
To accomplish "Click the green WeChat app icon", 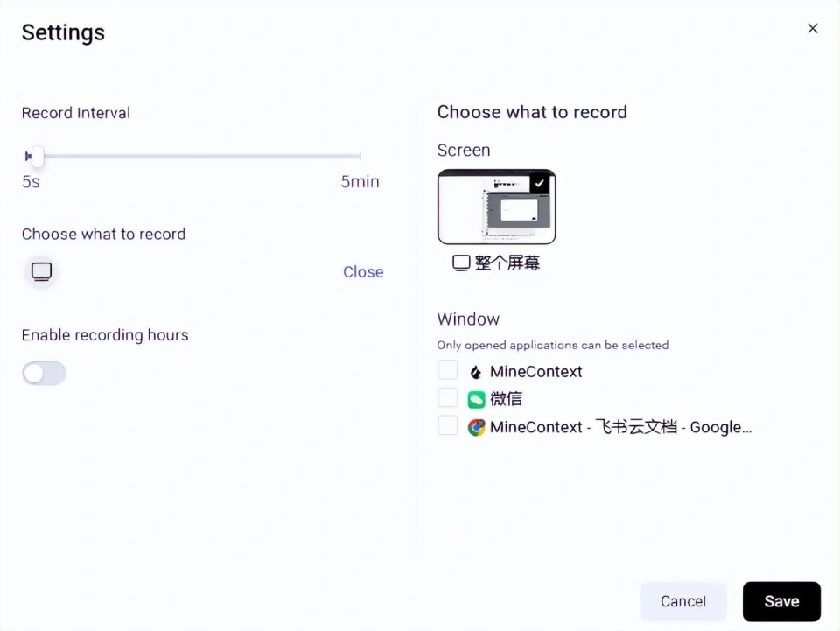I will [x=476, y=399].
